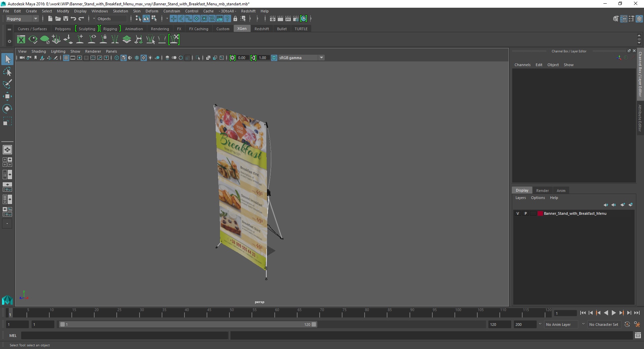Click the XGen shelf X icon

click(x=21, y=40)
